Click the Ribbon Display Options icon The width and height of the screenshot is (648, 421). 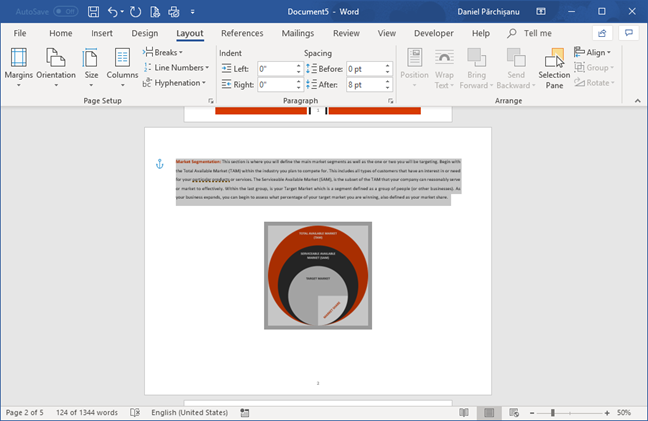[x=541, y=12]
